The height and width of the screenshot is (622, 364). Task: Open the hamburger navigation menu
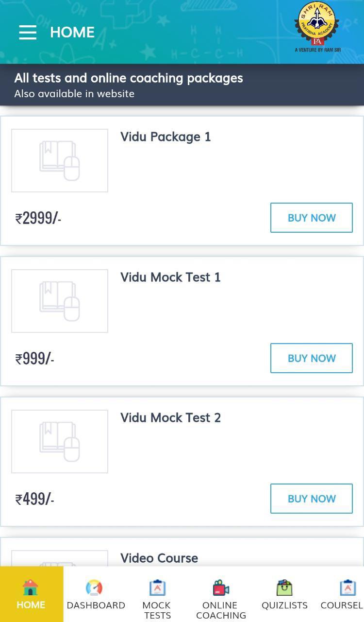click(28, 32)
